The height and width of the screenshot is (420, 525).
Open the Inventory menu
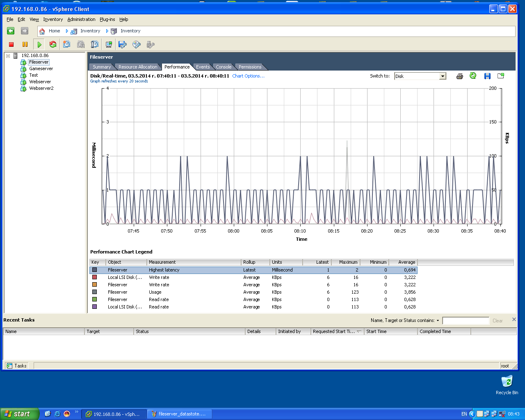(x=53, y=19)
